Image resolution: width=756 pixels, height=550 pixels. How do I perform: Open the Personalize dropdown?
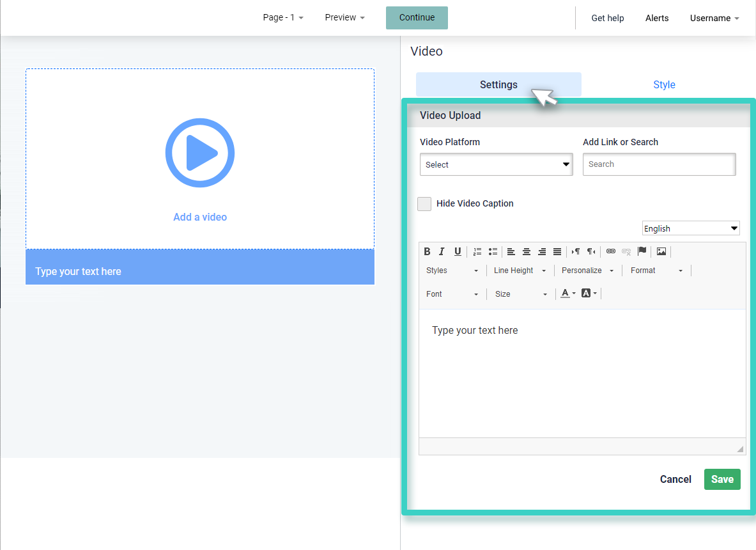pos(588,271)
